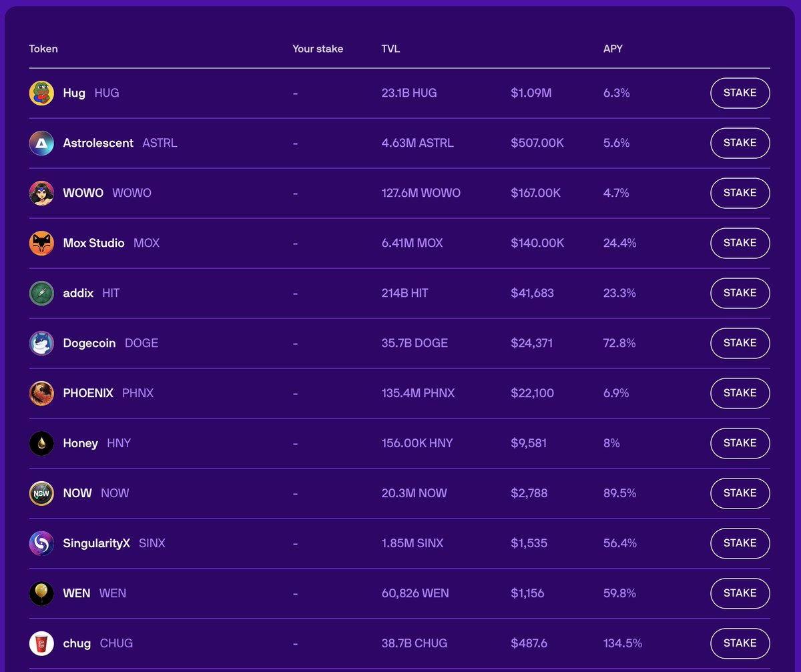Click the 127.6M WOWO amount

(x=421, y=193)
